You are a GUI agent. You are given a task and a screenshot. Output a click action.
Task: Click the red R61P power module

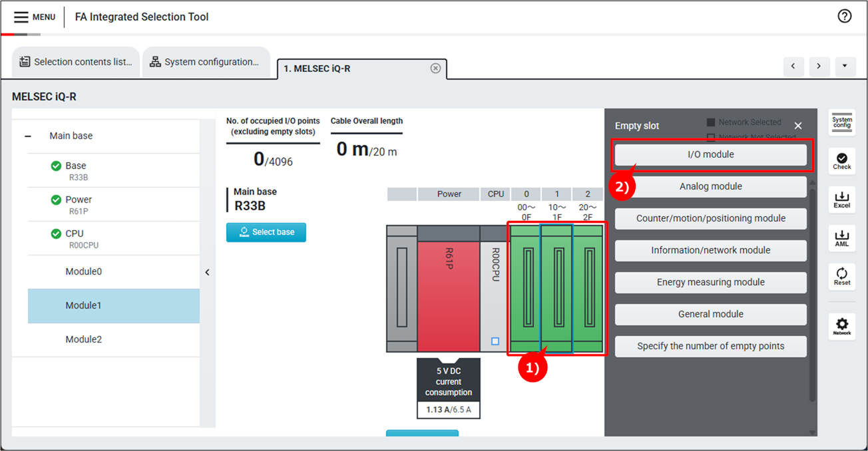tap(449, 288)
